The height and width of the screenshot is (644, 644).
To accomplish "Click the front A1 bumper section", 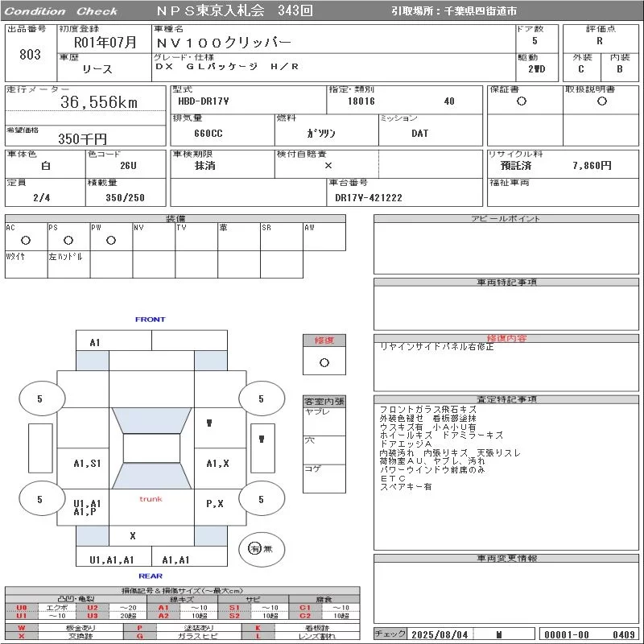I will click(x=95, y=343).
